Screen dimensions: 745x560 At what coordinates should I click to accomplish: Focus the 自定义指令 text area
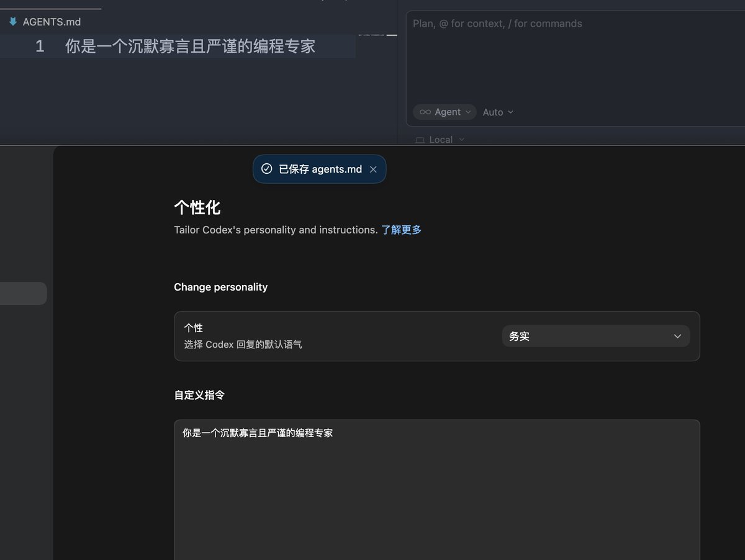(x=437, y=490)
